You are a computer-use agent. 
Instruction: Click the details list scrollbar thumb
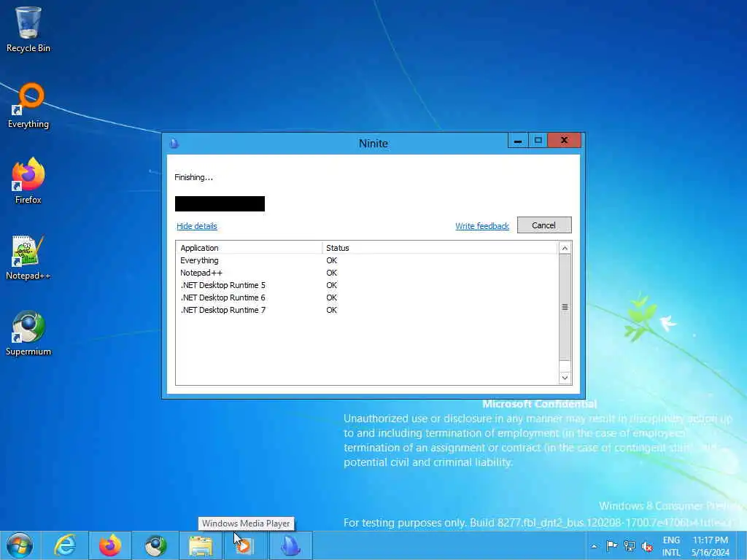[565, 307]
